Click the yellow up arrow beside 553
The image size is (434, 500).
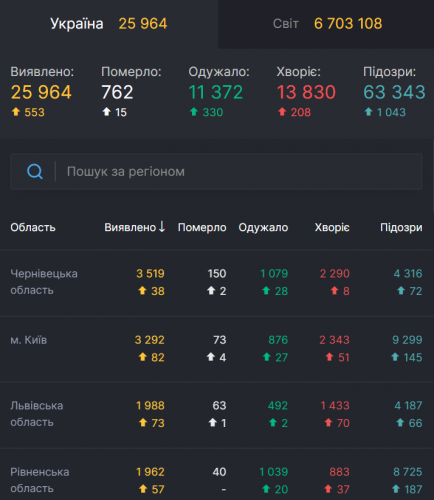coord(16,112)
